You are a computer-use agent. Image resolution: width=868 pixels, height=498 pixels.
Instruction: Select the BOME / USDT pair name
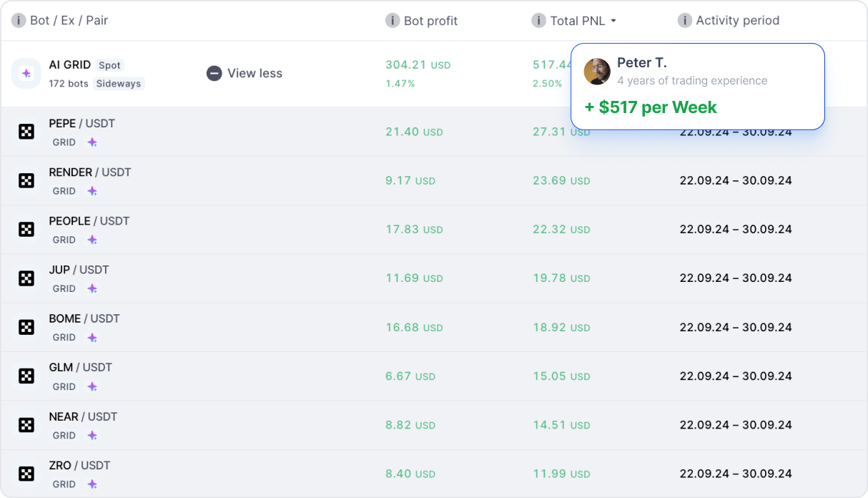click(84, 318)
